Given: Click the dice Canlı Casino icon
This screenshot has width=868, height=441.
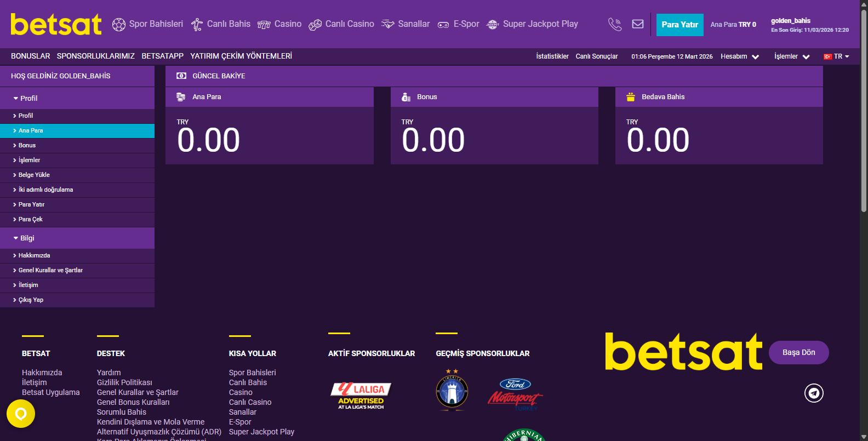Looking at the screenshot, I should click(x=315, y=25).
